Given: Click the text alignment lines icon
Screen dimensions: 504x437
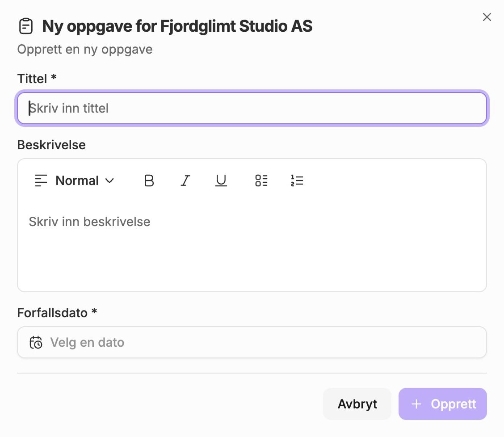Looking at the screenshot, I should pos(41,181).
